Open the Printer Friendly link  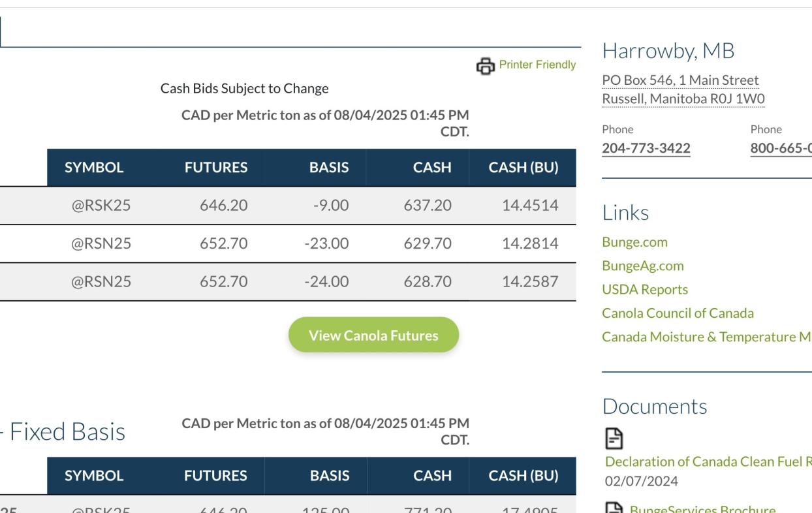pos(537,65)
